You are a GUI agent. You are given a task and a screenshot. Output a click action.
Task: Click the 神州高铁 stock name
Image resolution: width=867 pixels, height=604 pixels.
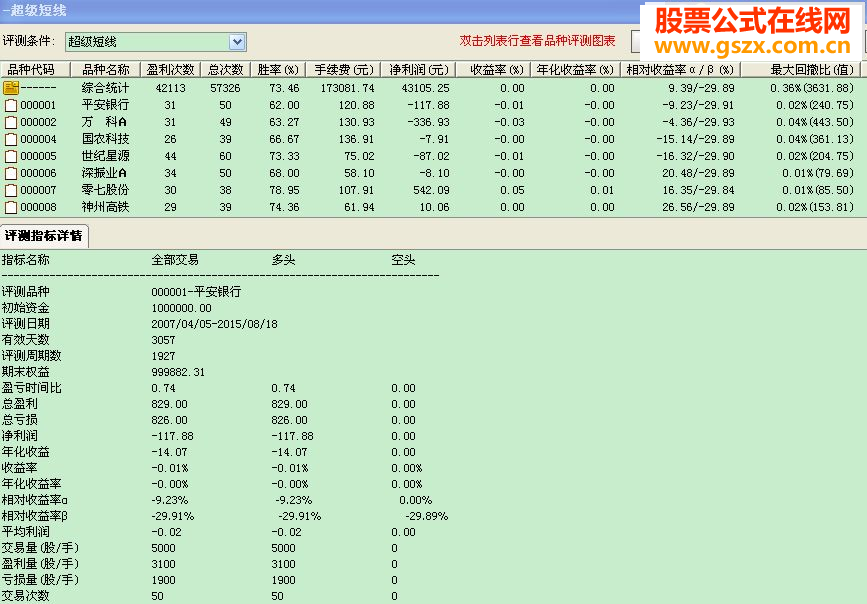pos(105,208)
